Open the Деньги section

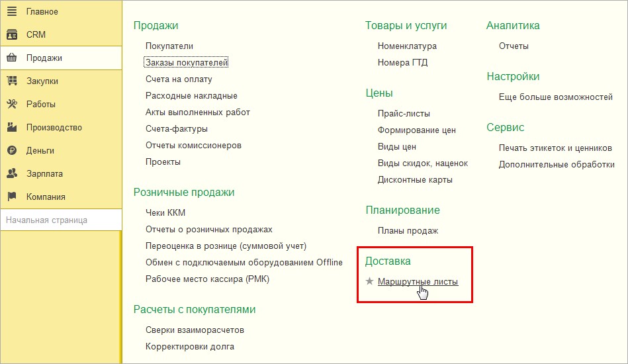click(62, 151)
